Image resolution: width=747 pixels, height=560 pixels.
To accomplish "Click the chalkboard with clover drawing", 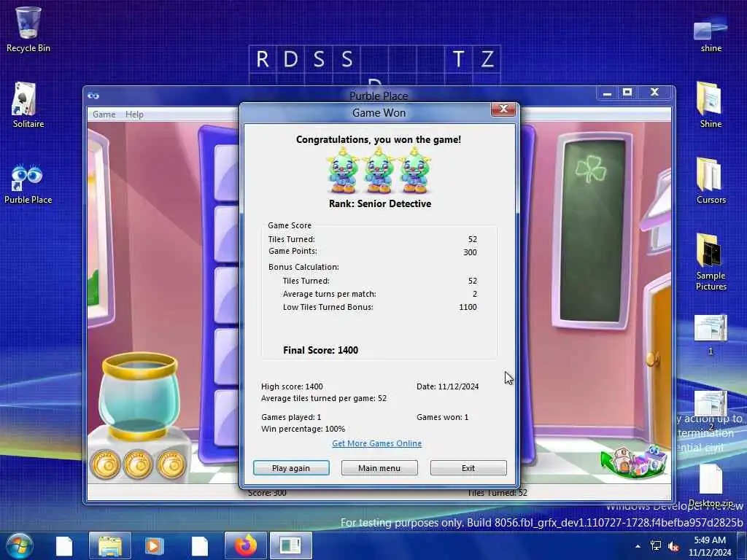I will tap(592, 230).
